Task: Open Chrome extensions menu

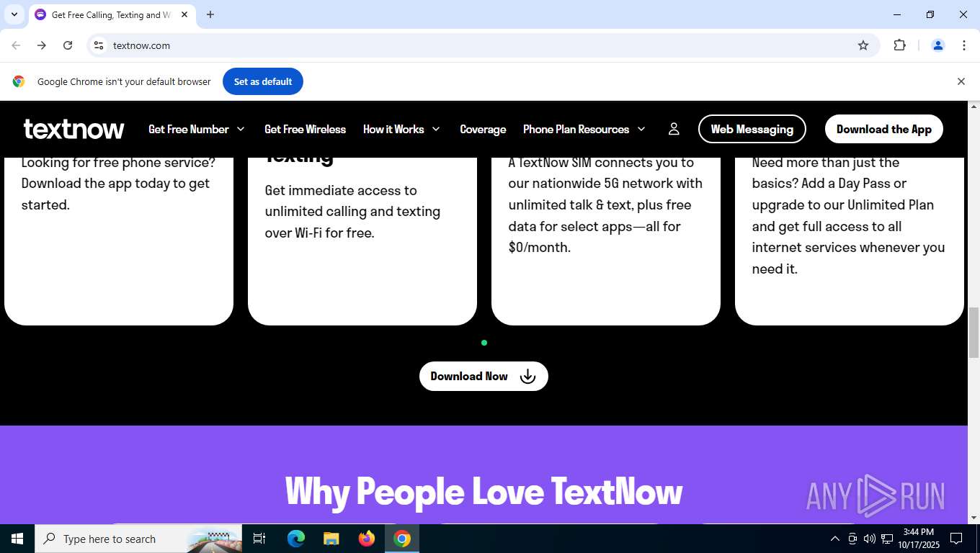Action: click(x=899, y=45)
